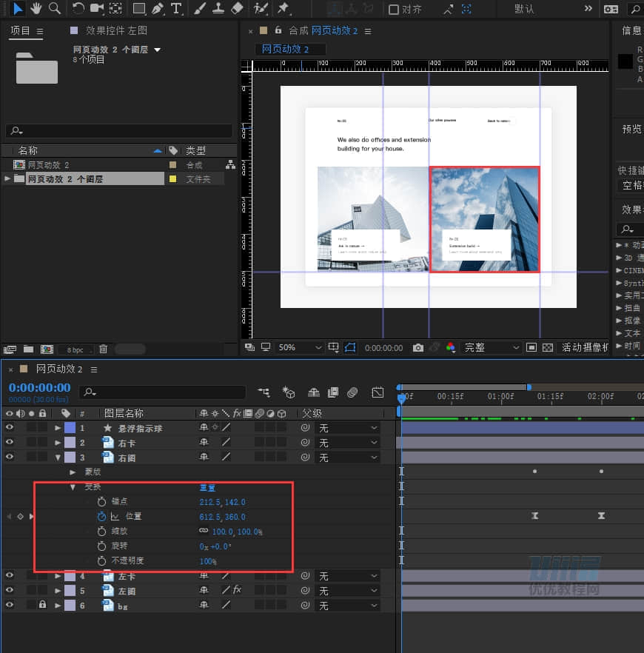Screen dimensions: 644x653
Task: Toggle the 对齐 snapping checkbox
Action: pos(395,9)
